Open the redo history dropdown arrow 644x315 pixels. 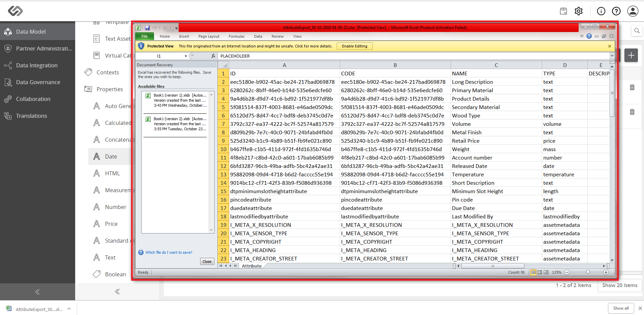pyautogui.click(x=171, y=28)
